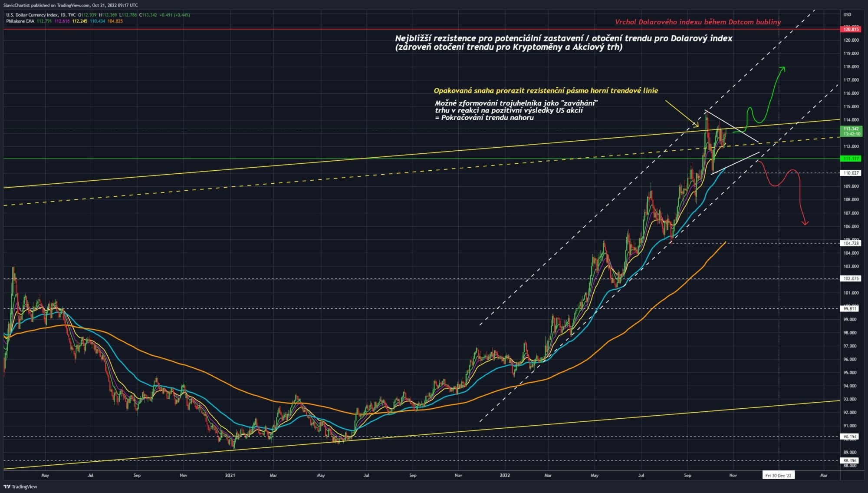Click the 'Philakone EMA' indicator legend
This screenshot has height=493, width=868.
(20, 21)
